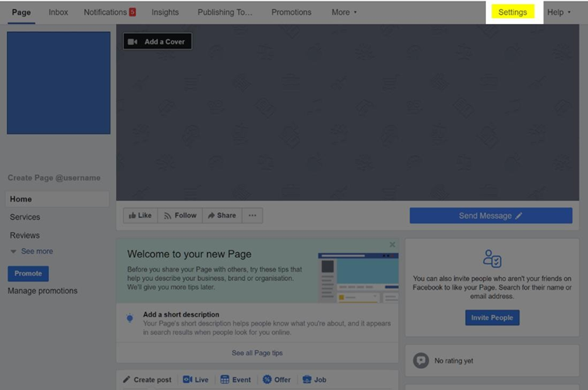The width and height of the screenshot is (588, 390).
Task: Click the No rating yet text
Action: pyautogui.click(x=454, y=360)
